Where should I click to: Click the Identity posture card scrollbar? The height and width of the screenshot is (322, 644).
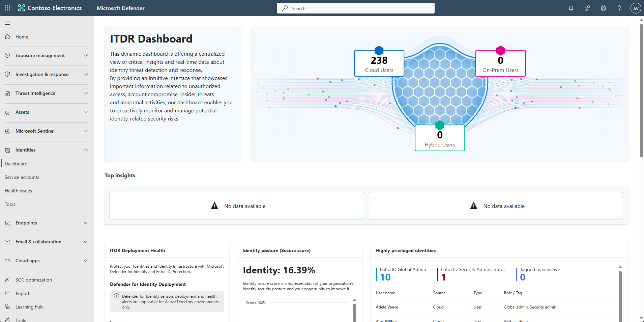(x=354, y=313)
